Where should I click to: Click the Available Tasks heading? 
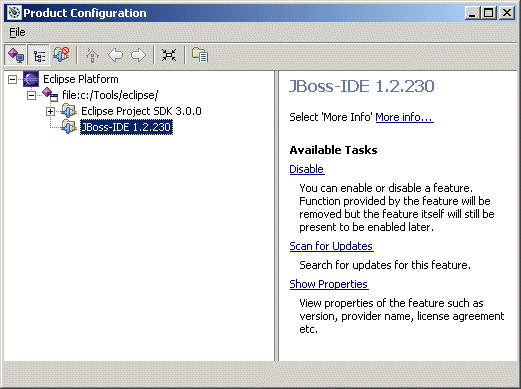[x=333, y=150]
